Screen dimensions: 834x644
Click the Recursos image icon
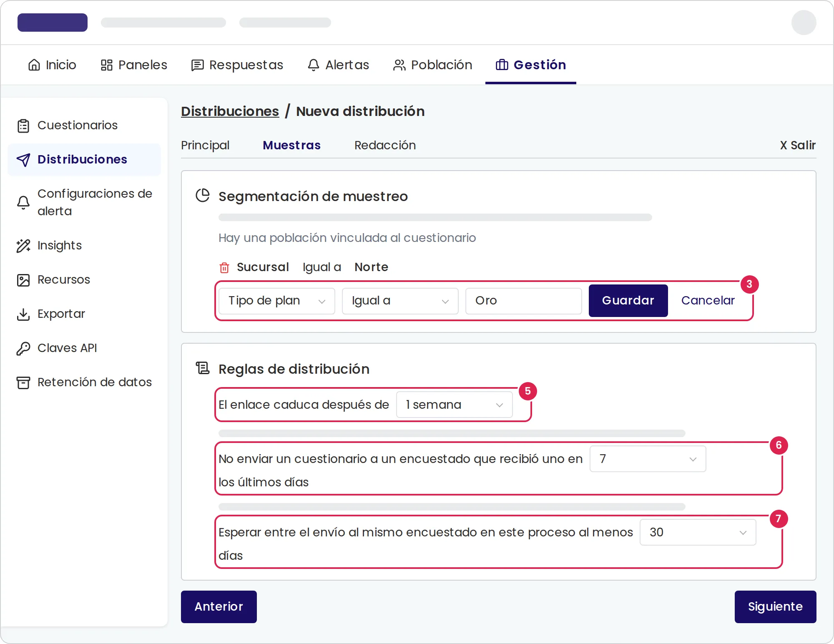[23, 280]
